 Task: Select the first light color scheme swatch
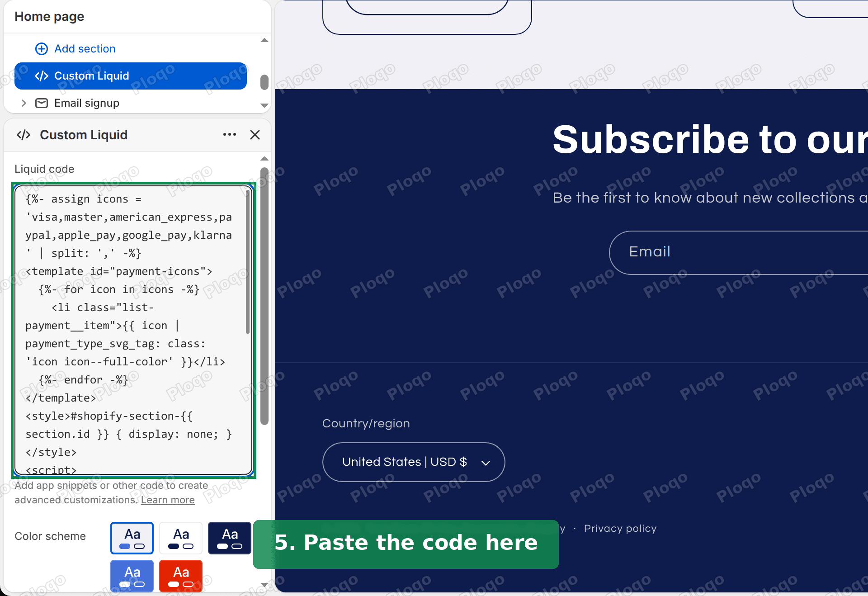point(132,538)
